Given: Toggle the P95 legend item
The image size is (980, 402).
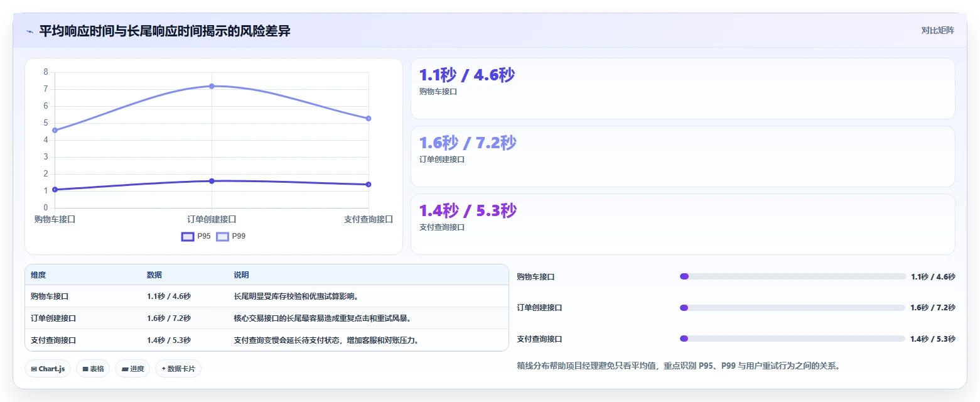Looking at the screenshot, I should click(196, 236).
